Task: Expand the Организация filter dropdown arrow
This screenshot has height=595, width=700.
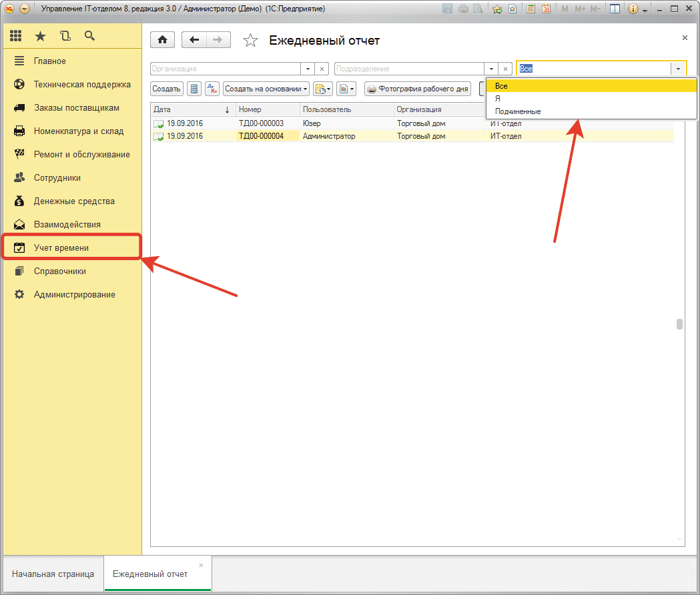Action: pos(308,69)
